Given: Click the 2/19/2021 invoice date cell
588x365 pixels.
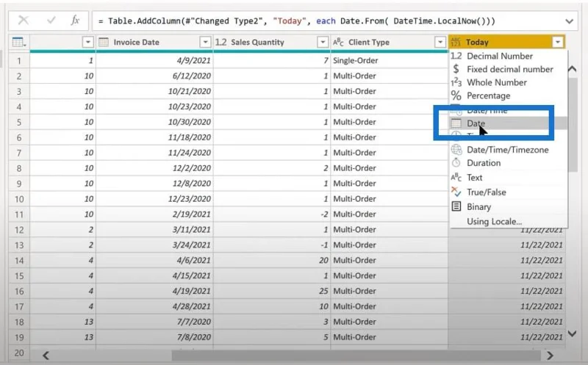Looking at the screenshot, I should tap(154, 214).
